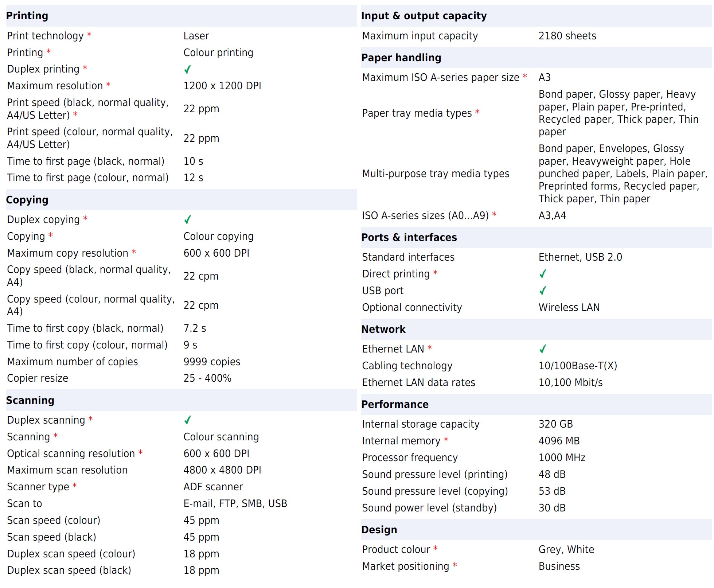714x588 pixels.
Task: Click the Ethernet LAN green checkmark
Action: click(542, 349)
